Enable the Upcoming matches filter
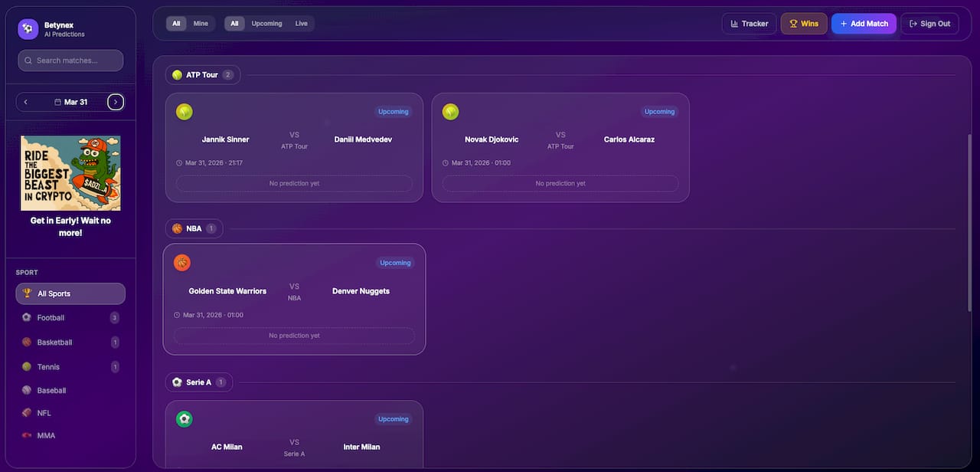The height and width of the screenshot is (472, 980). [266, 23]
